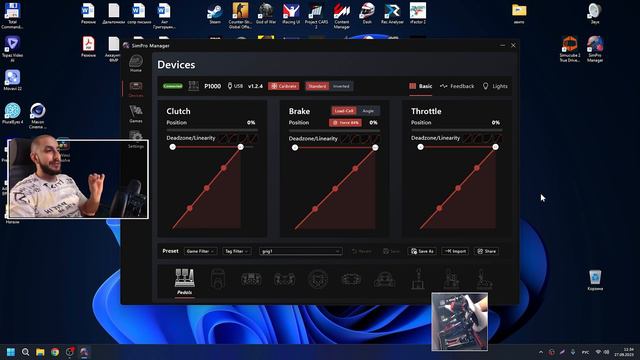
Task: Select Standard pedal mode
Action: click(x=317, y=86)
